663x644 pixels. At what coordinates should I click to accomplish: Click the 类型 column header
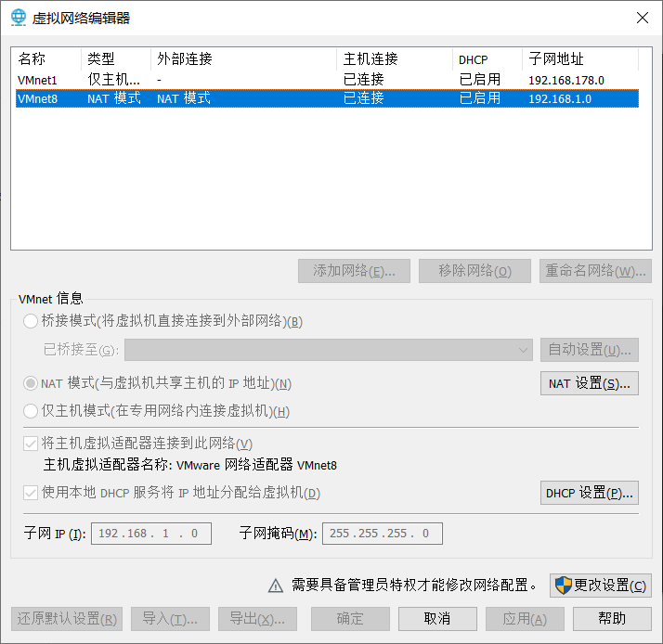(x=116, y=58)
